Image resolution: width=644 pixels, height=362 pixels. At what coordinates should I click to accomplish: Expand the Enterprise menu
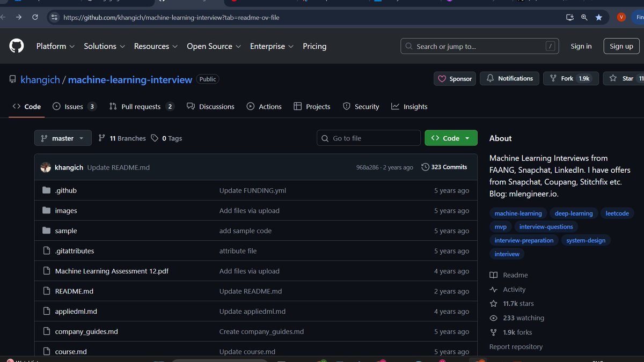click(272, 46)
